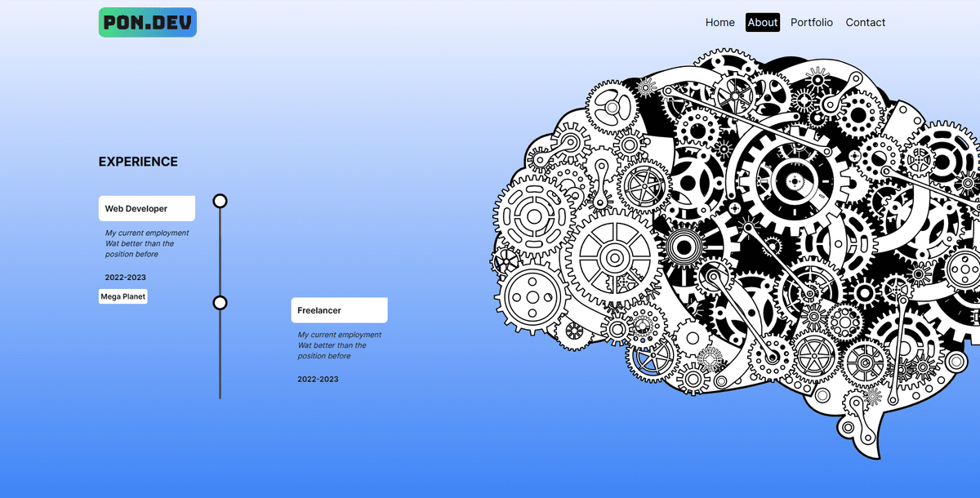Click the 2022-2023 date under Web Developer
980x498 pixels.
click(x=126, y=278)
